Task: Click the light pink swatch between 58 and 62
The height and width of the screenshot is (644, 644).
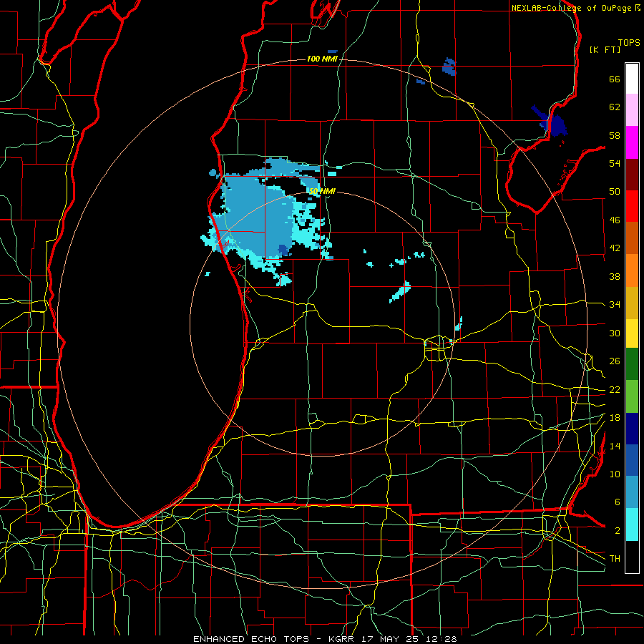Action: click(632, 110)
